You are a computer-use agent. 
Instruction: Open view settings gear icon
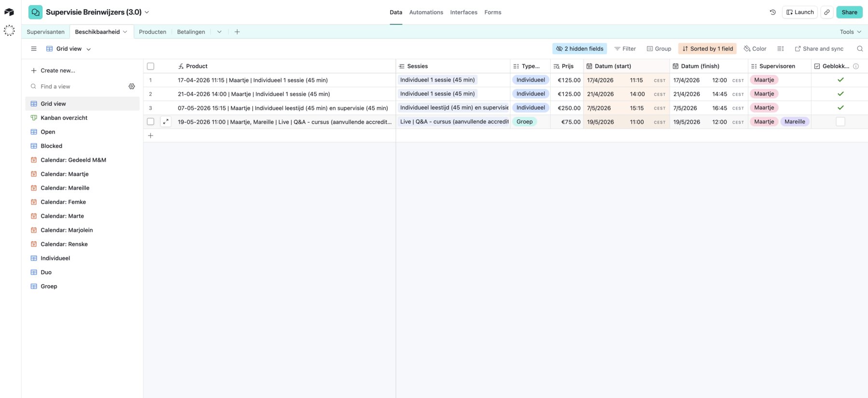(x=132, y=86)
